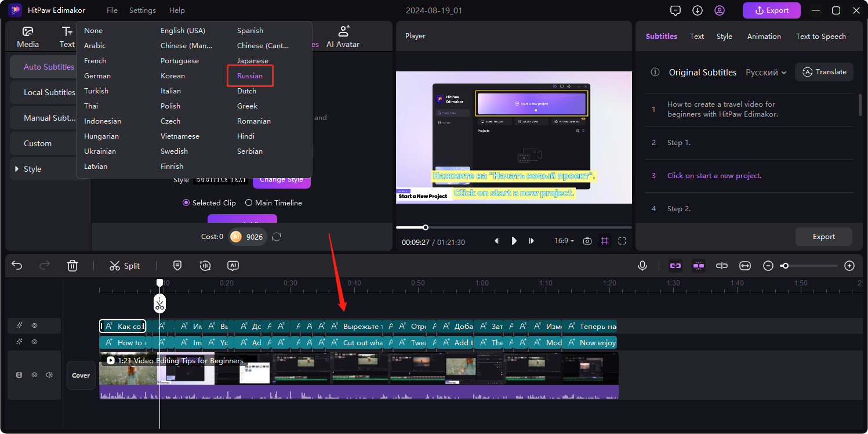Click the Change Style button
The image size is (868, 434).
pos(282,180)
